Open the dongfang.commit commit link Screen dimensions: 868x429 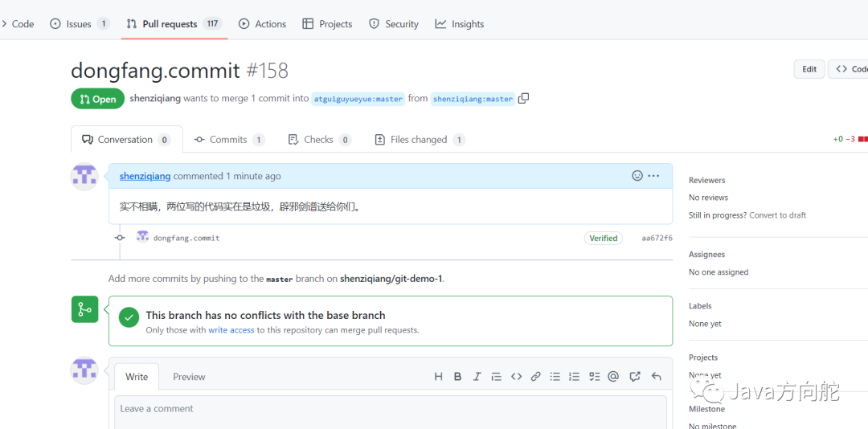coord(186,238)
